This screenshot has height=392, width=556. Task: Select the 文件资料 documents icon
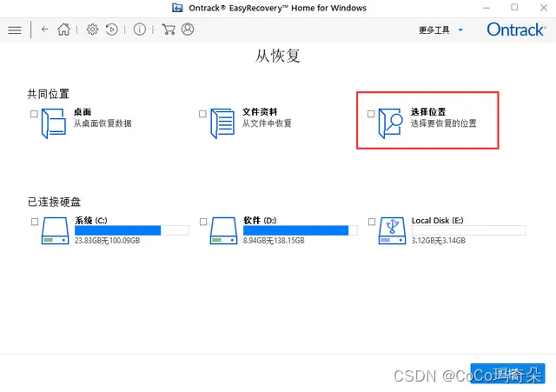pos(222,123)
